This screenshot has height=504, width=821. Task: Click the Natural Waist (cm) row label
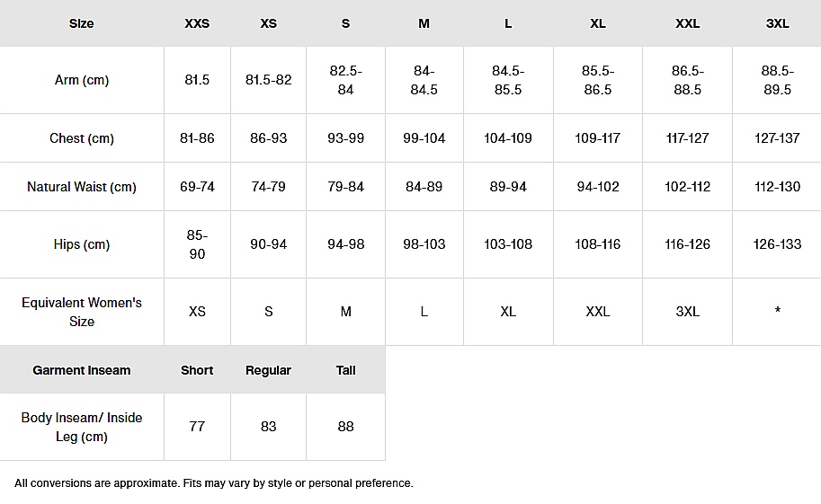click(82, 187)
